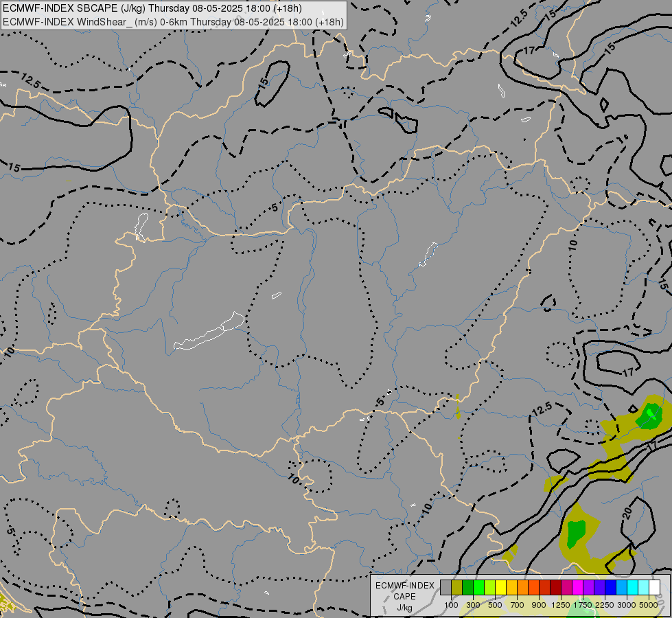Click the 'J/kg' unit in legend box
The image size is (672, 618).
[404, 608]
